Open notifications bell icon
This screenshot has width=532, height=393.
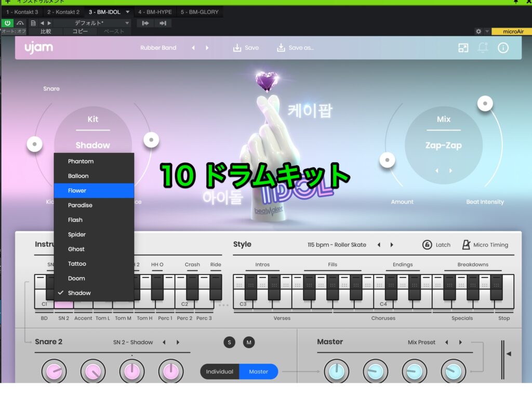[483, 48]
